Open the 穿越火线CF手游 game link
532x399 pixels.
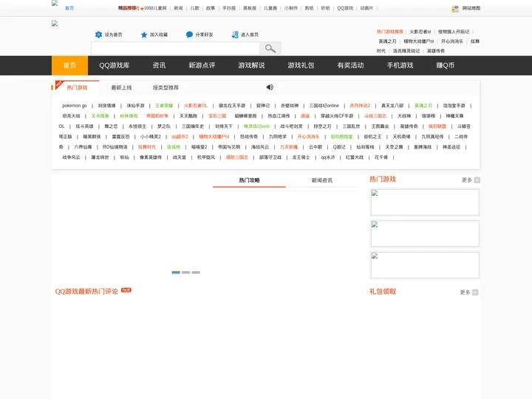[x=337, y=116]
